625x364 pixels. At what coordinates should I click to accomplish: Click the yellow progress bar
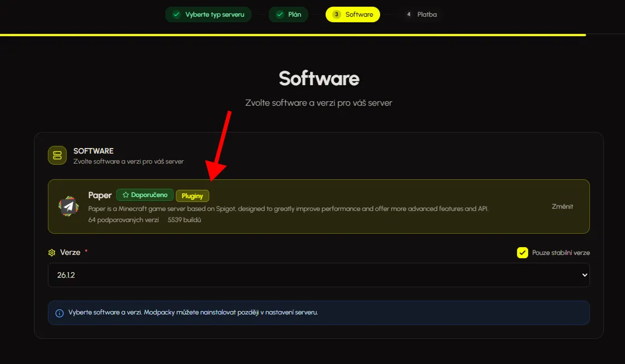coord(293,35)
